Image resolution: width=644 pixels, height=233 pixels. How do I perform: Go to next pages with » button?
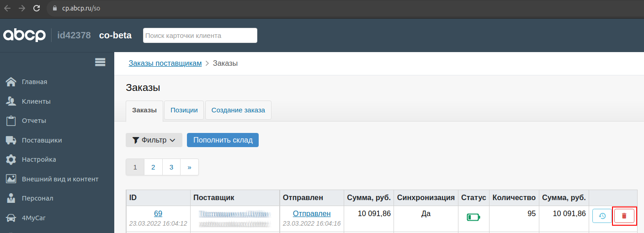(x=189, y=167)
